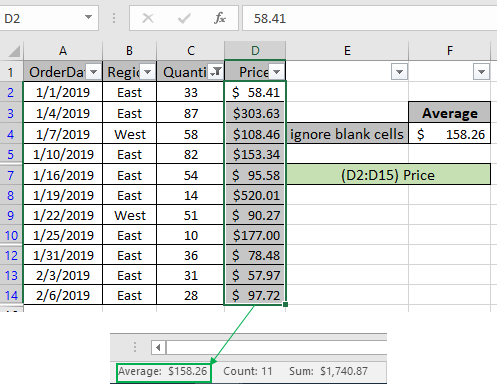Click the sheet tab bar splitter dots
Viewport: 497px width, 384px height.
(x=135, y=347)
